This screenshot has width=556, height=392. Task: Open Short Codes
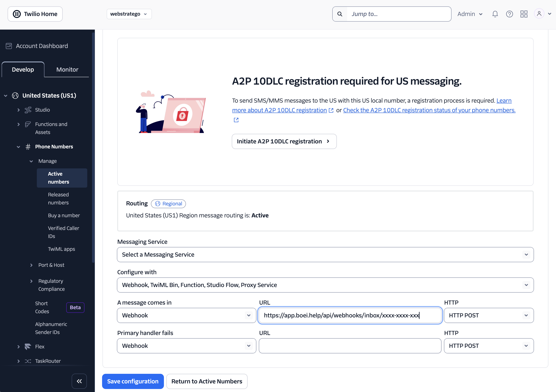(42, 308)
